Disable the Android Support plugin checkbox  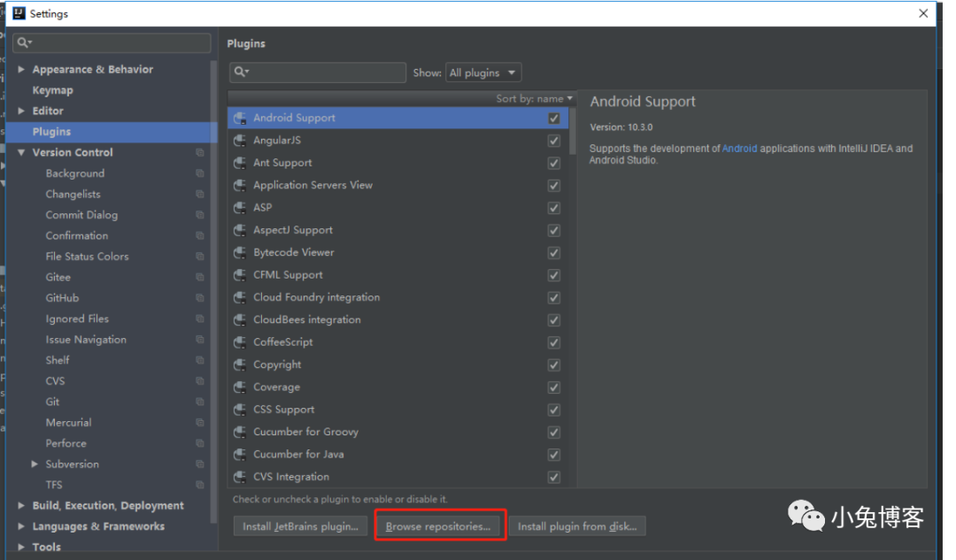[553, 119]
